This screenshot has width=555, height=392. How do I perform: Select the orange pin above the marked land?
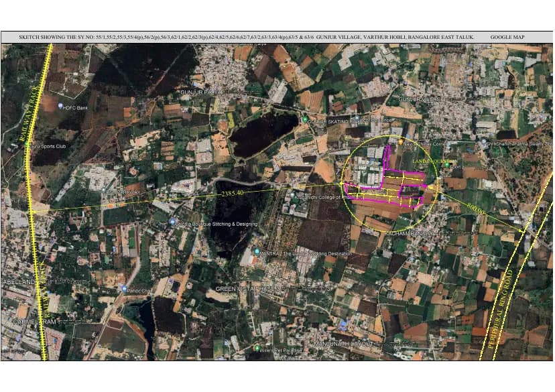tap(401, 142)
